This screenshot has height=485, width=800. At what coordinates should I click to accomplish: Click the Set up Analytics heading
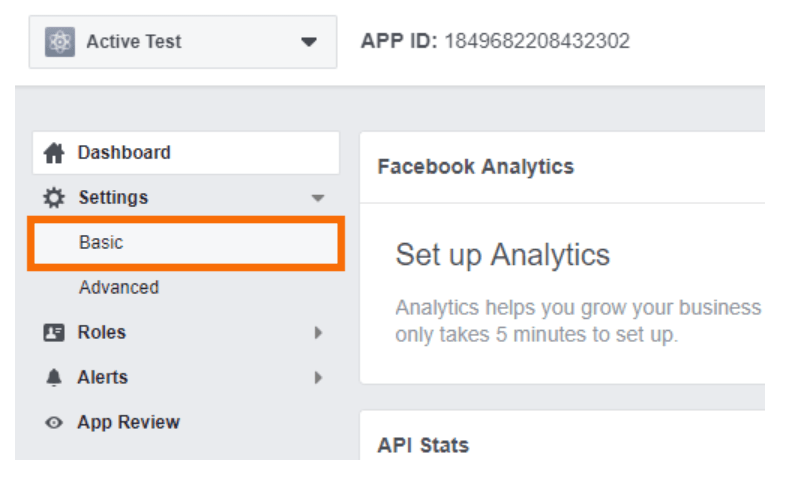[x=503, y=254]
